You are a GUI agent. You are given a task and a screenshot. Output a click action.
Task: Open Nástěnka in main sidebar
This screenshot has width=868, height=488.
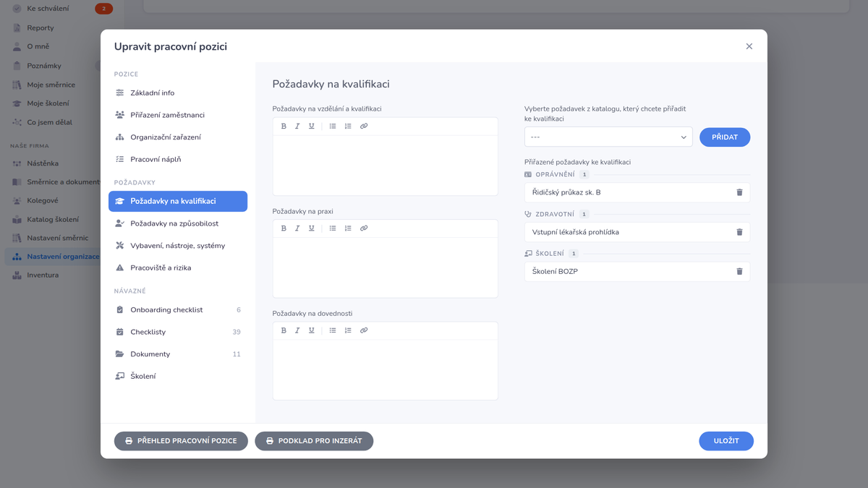click(43, 163)
